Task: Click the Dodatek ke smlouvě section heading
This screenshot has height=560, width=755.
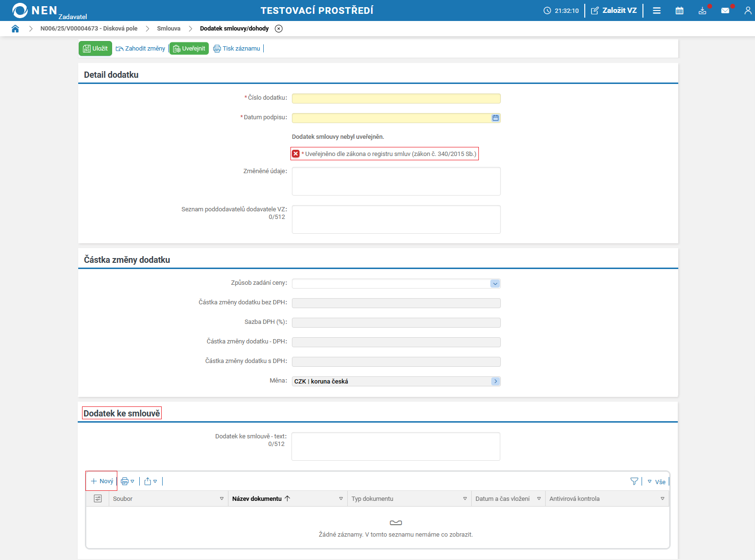Action: click(122, 413)
